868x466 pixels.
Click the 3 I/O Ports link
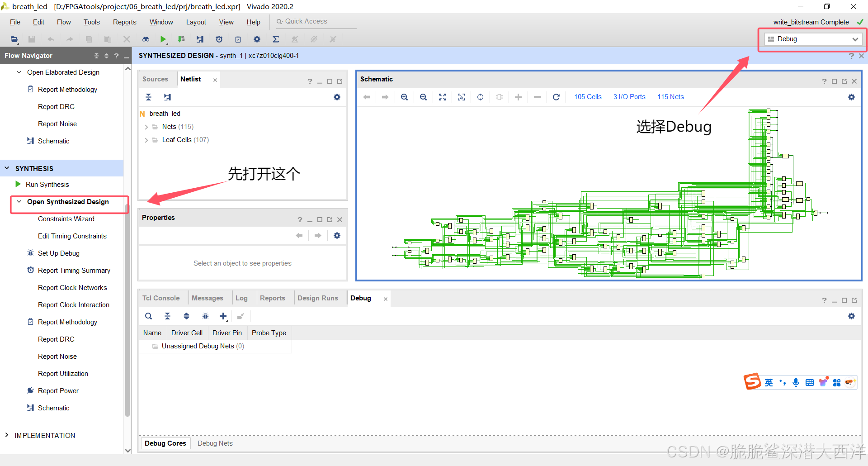(629, 97)
